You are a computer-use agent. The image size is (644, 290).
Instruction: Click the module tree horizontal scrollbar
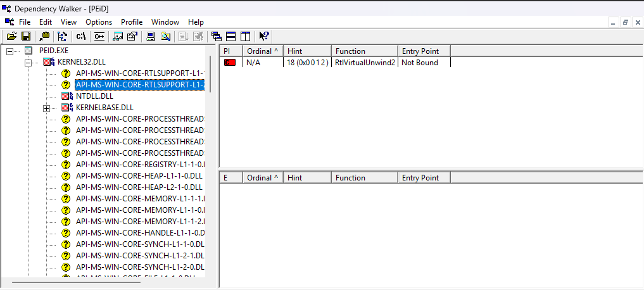[77, 282]
